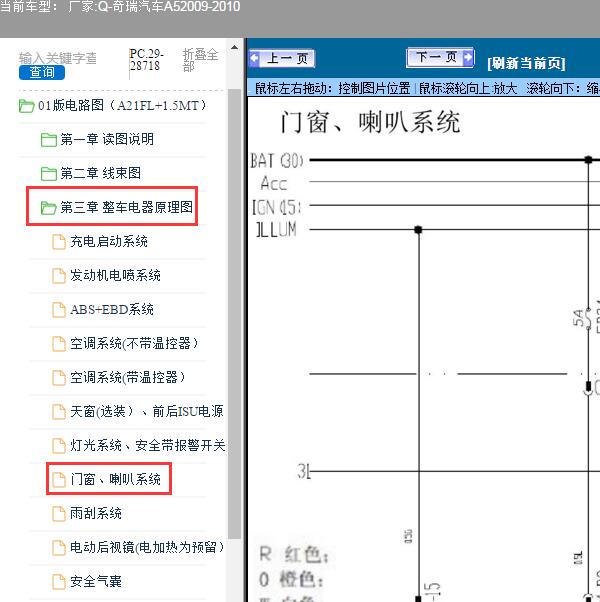The image size is (600, 602).
Task: Open the 空调系统(不带温控器) page
Action: 134,343
